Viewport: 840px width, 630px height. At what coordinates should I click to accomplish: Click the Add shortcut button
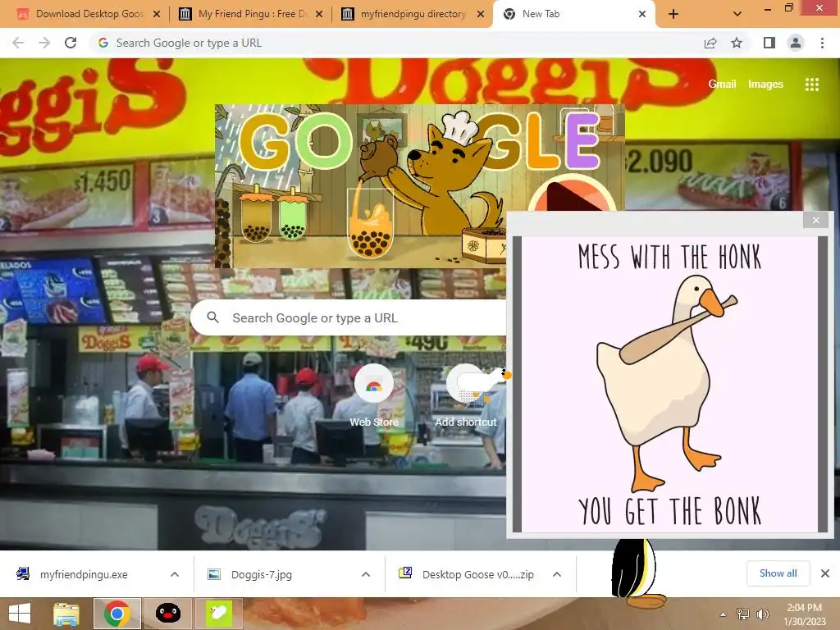click(466, 396)
